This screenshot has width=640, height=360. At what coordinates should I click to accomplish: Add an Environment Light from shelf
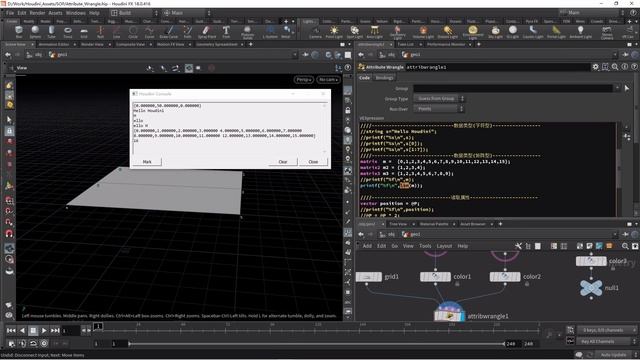tap(472, 31)
